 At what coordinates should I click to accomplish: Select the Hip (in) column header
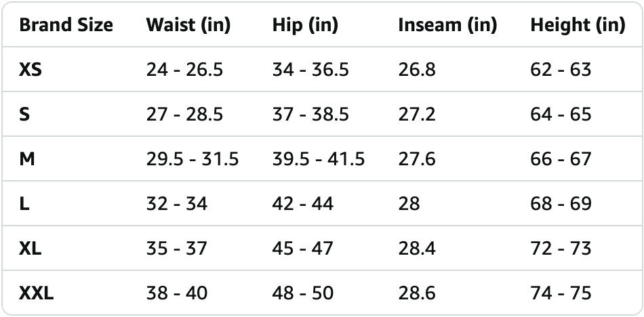coord(305,26)
